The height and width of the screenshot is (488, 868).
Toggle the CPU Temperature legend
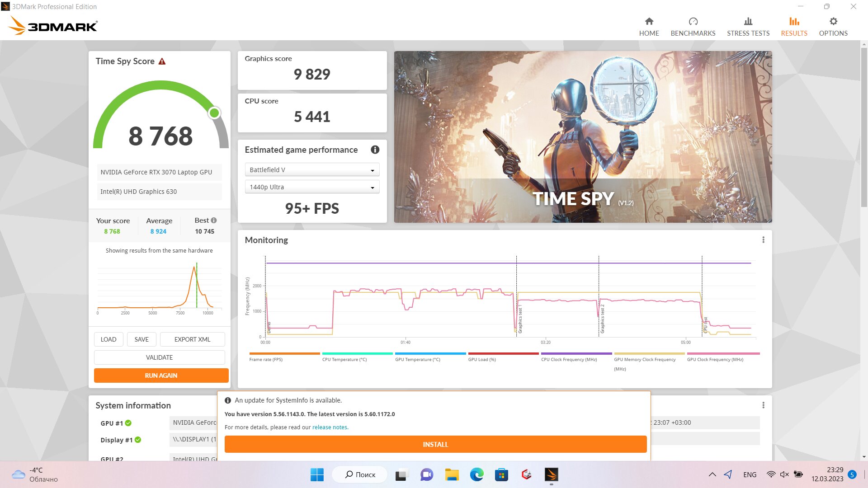(x=357, y=357)
